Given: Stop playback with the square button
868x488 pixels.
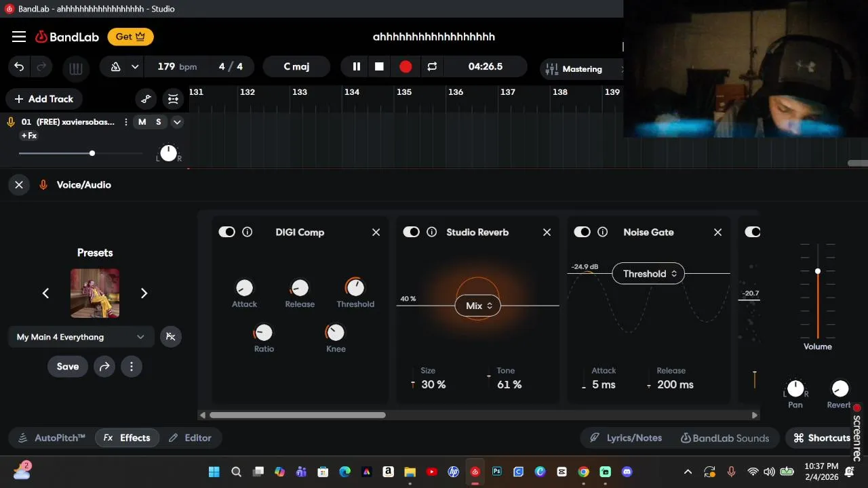Looking at the screenshot, I should [x=379, y=66].
